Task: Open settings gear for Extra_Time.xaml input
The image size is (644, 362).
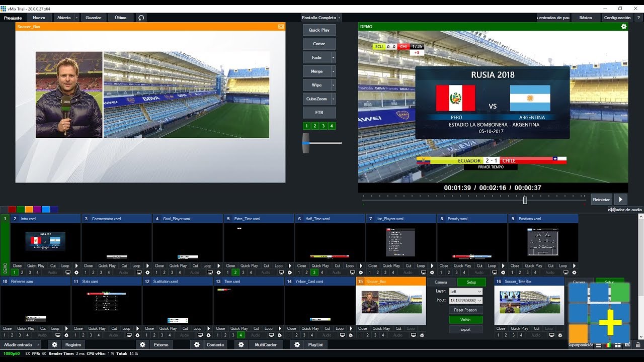Action: pos(290,273)
